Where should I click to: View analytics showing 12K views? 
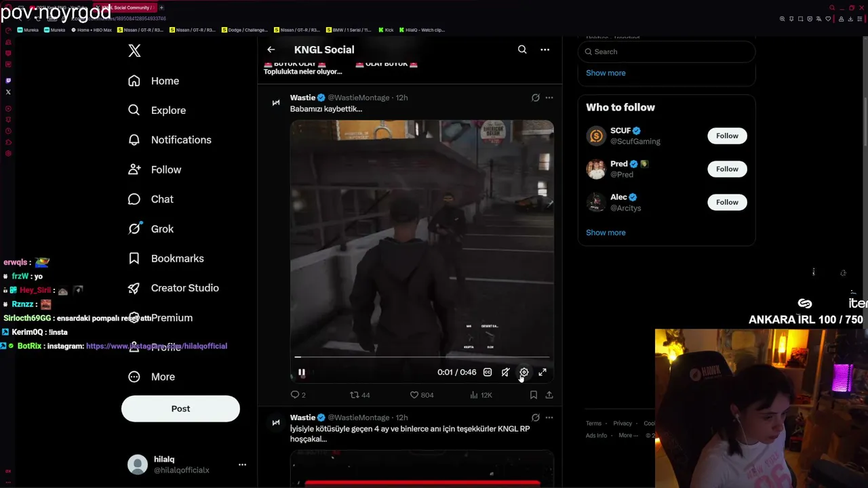point(481,394)
